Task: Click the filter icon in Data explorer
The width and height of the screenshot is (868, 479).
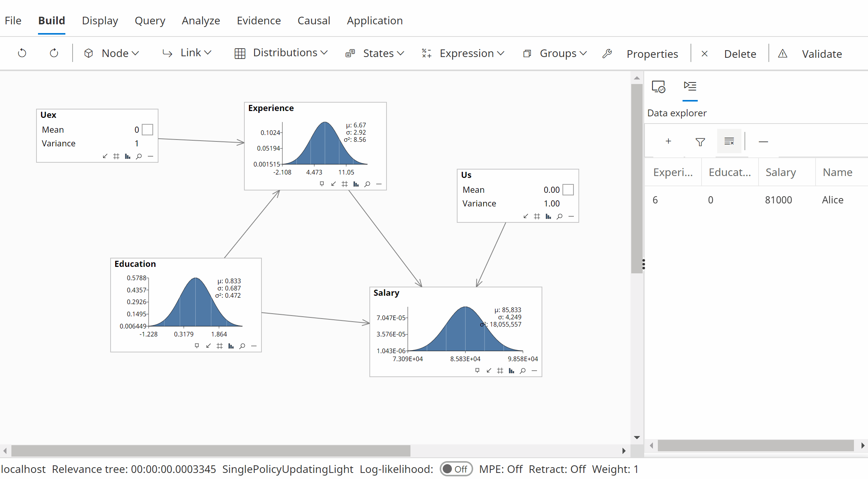Action: pyautogui.click(x=700, y=142)
